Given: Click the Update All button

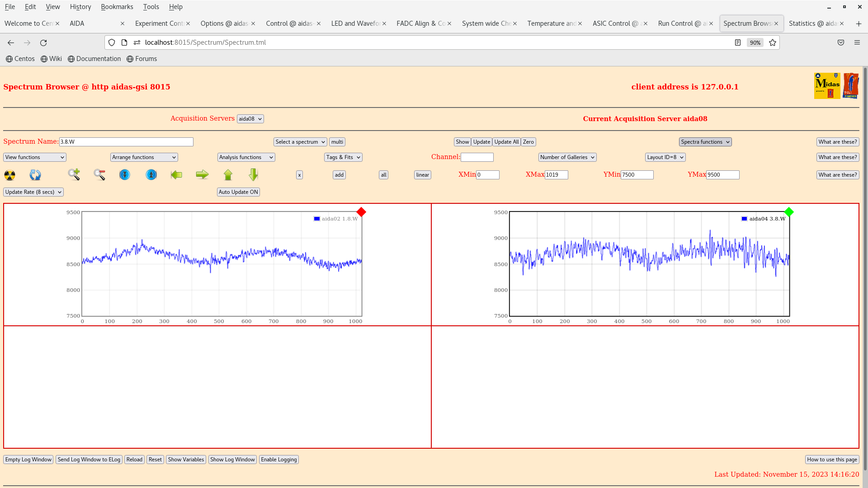Looking at the screenshot, I should pos(506,142).
